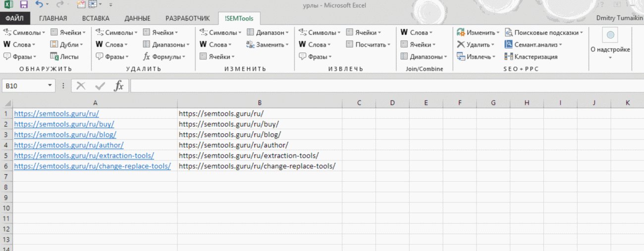Click the Формулы fx icon in УДАЛИТЬ group
Image resolution: width=644 pixels, height=251 pixels.
point(147,56)
